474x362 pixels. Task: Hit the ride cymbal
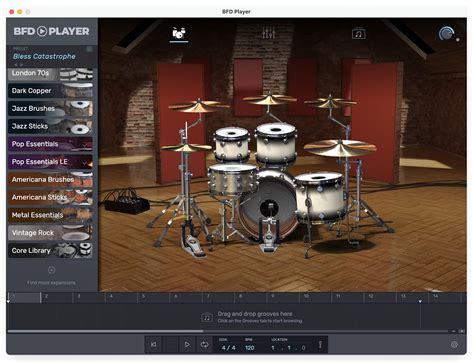[x=340, y=148]
